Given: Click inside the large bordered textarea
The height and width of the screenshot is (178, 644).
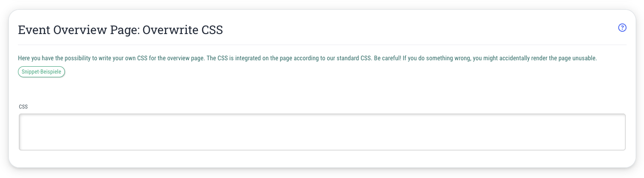Looking at the screenshot, I should point(322,132).
